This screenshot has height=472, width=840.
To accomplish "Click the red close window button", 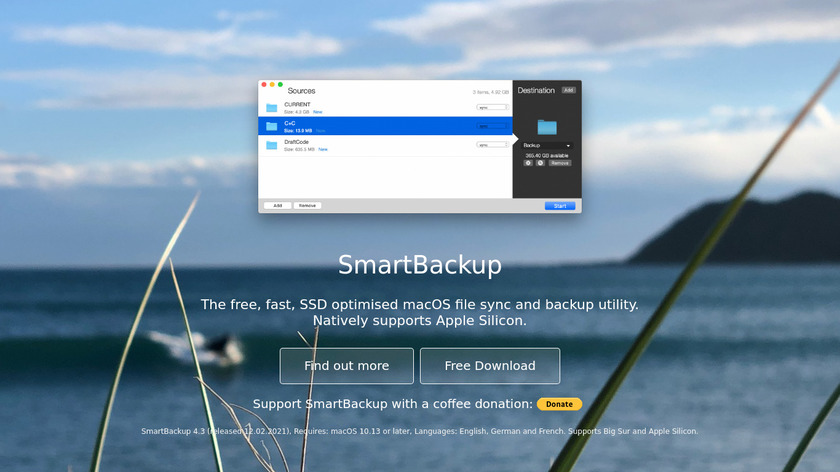I will [264, 85].
